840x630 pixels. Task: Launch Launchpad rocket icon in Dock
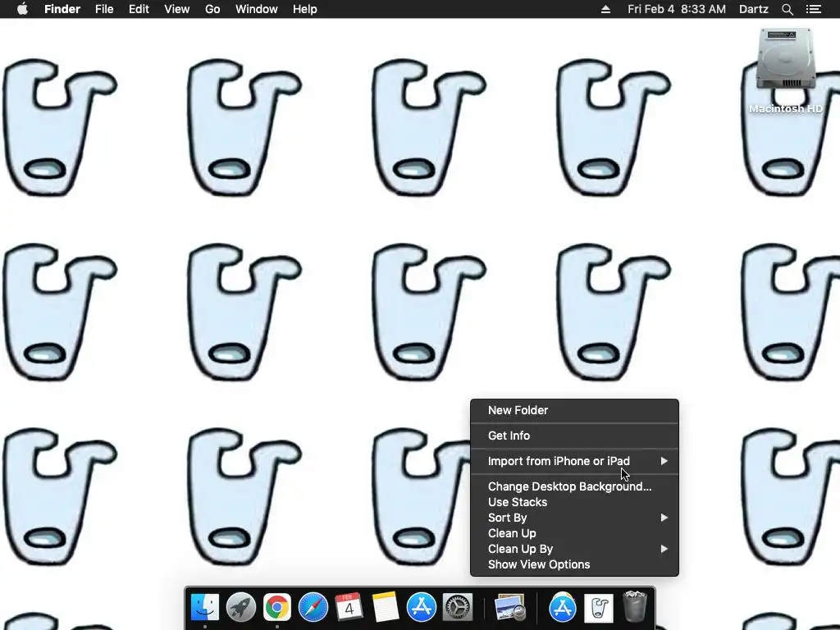tap(240, 608)
